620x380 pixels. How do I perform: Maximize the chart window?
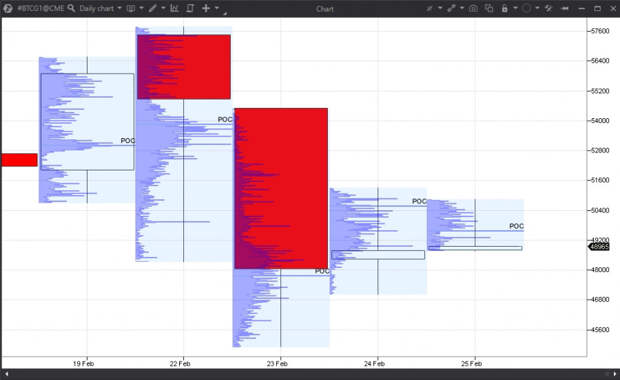point(597,9)
